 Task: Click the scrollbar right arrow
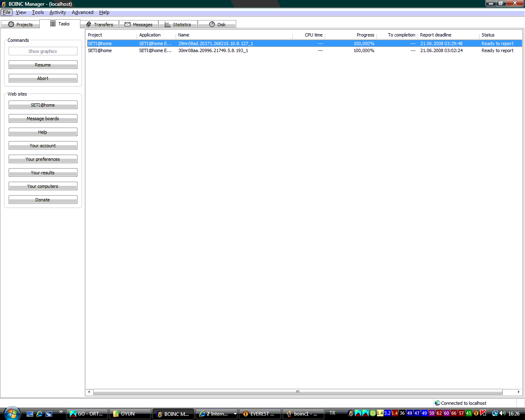[x=518, y=392]
